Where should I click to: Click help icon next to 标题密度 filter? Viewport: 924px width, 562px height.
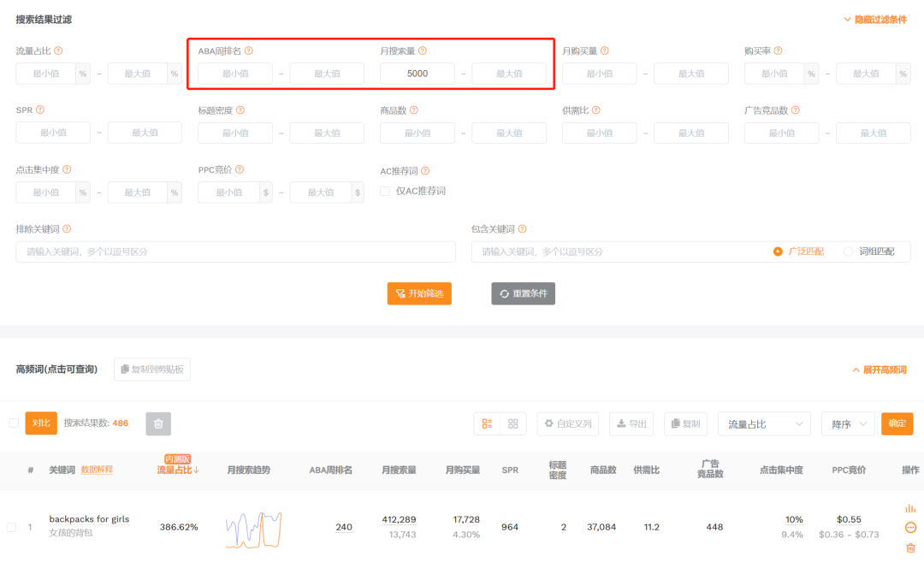pos(240,110)
